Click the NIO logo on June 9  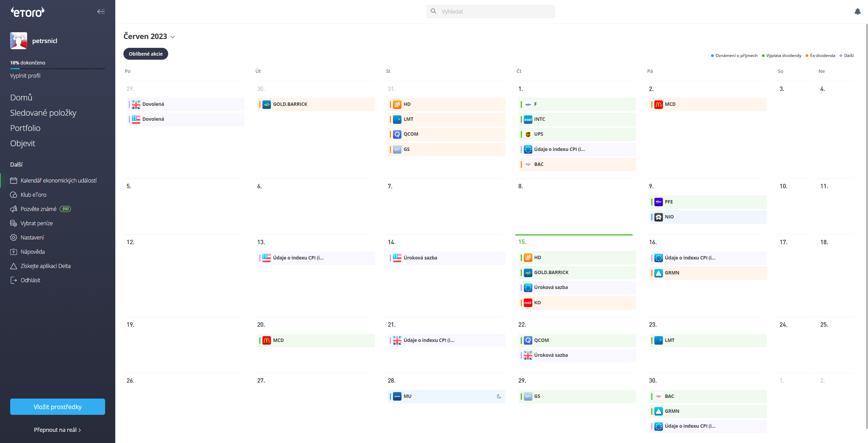658,217
